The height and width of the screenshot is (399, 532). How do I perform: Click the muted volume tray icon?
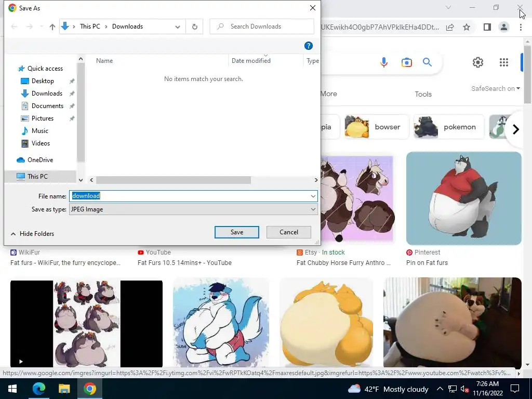(464, 389)
